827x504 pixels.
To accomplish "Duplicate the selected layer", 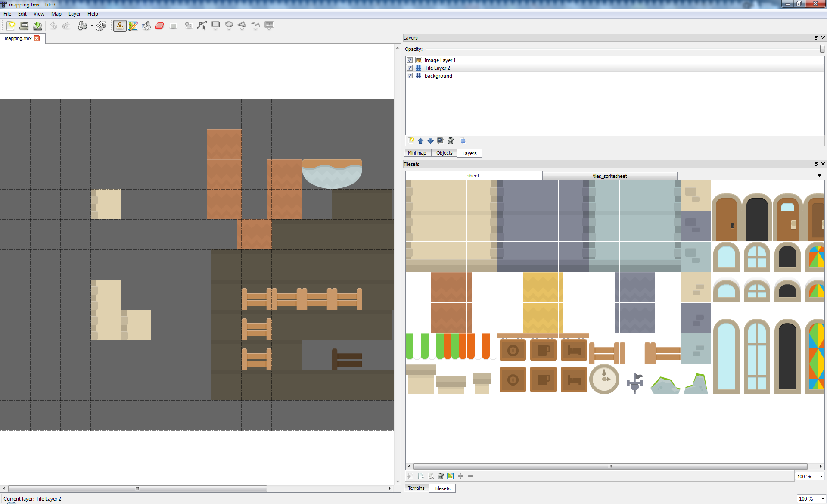I will point(441,141).
